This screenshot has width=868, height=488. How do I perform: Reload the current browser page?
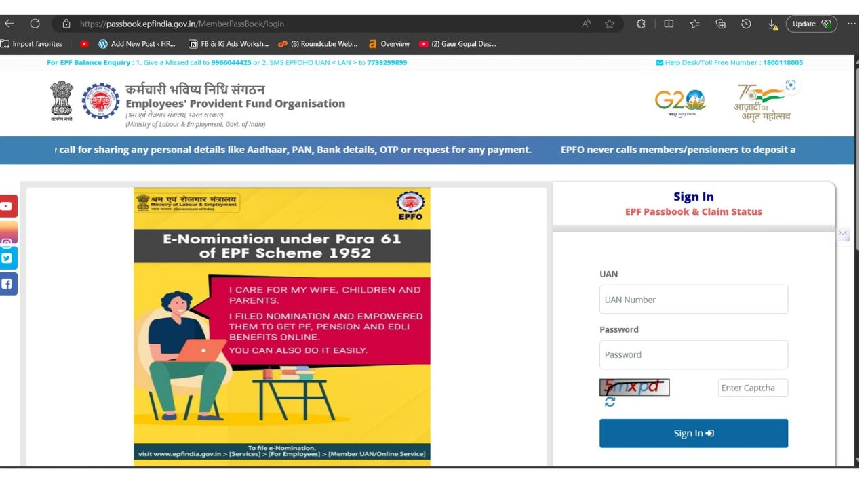tap(35, 24)
